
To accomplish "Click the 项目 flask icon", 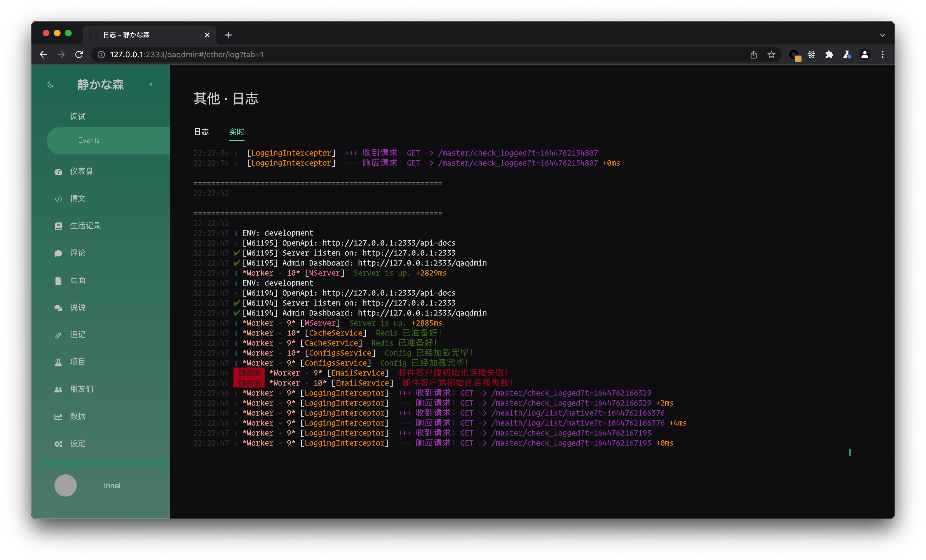I will [58, 362].
